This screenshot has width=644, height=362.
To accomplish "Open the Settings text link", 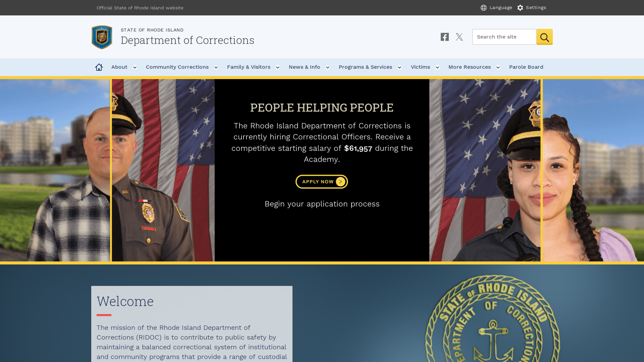I will pyautogui.click(x=536, y=8).
